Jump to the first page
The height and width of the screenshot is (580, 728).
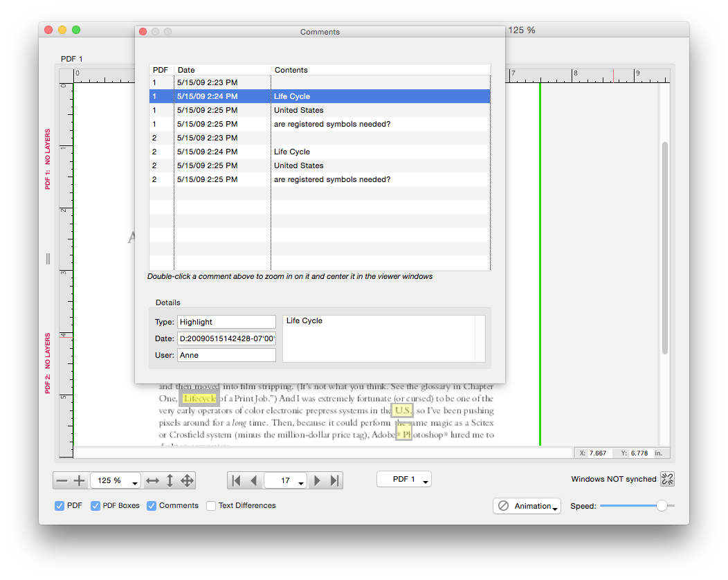tap(237, 481)
